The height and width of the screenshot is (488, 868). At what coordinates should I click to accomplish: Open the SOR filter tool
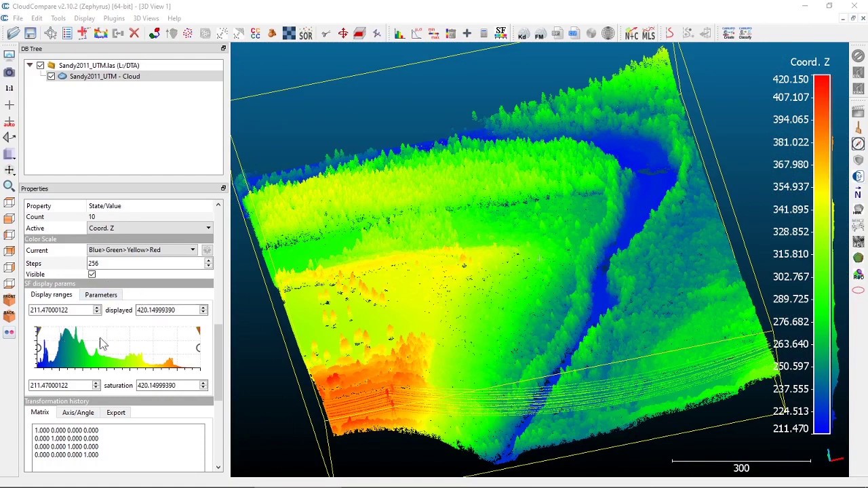[305, 33]
